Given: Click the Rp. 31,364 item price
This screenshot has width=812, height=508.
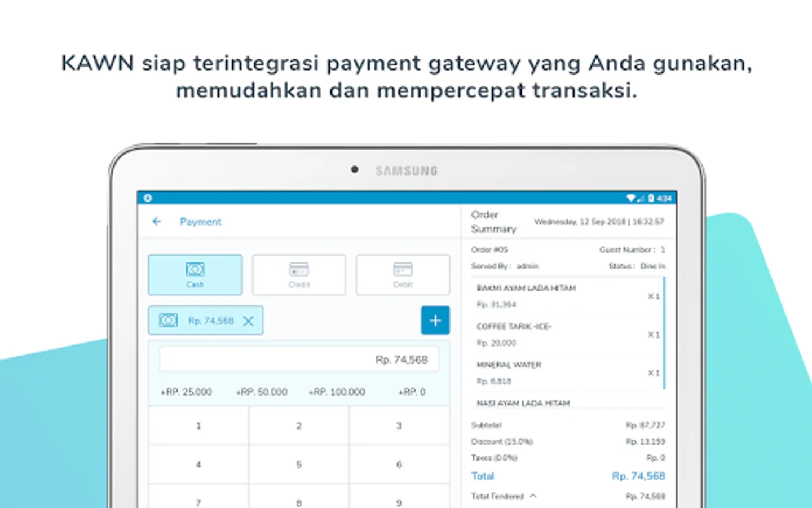Looking at the screenshot, I should (496, 304).
